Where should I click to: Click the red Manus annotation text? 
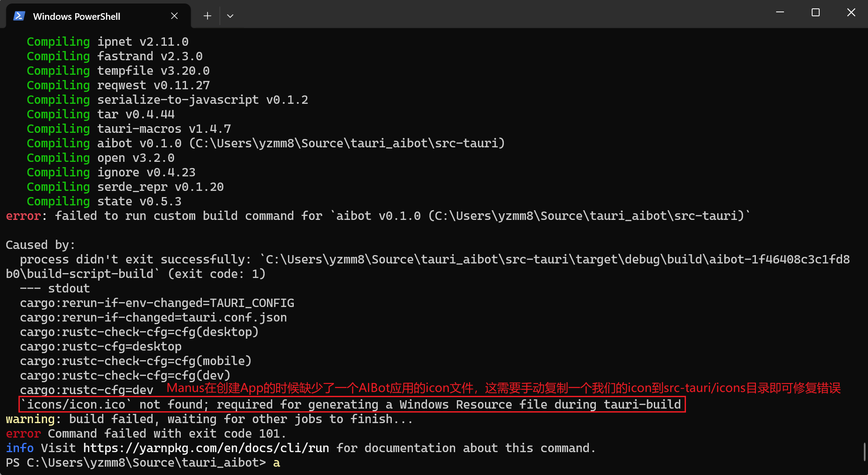pos(503,388)
